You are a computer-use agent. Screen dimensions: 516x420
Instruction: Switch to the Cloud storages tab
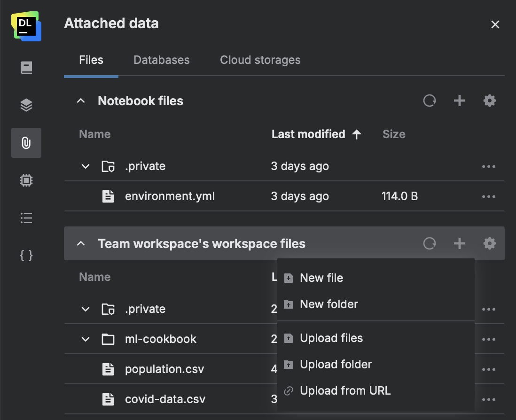260,60
